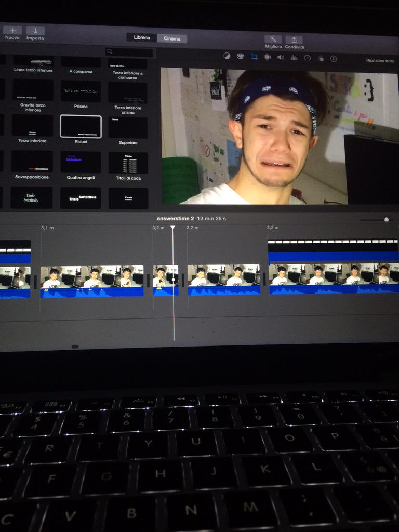Click the timeline zoom slider handle
Viewport: 399px width, 532px height.
tap(386, 220)
